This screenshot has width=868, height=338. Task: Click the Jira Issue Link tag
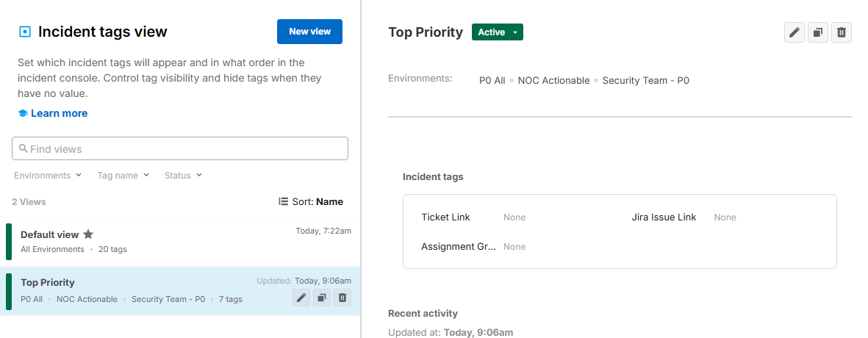pos(664,217)
